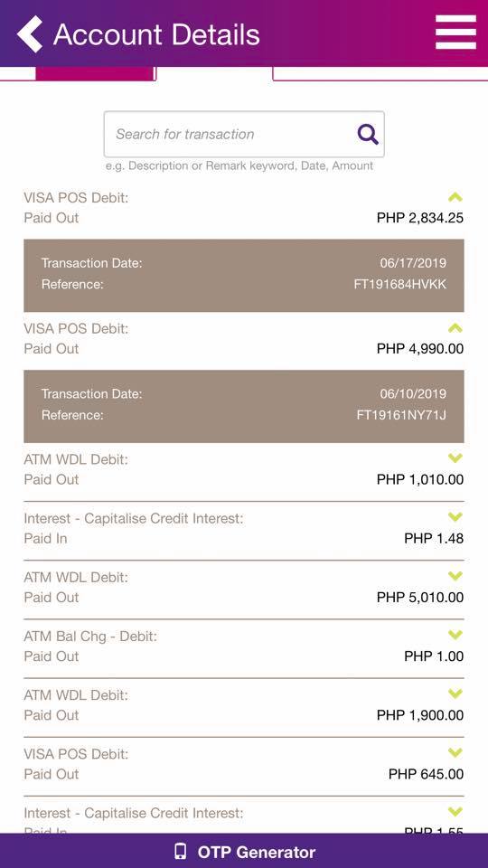Expand the bottom interest entry chevron
Screen dimensions: 488x868
click(x=455, y=812)
